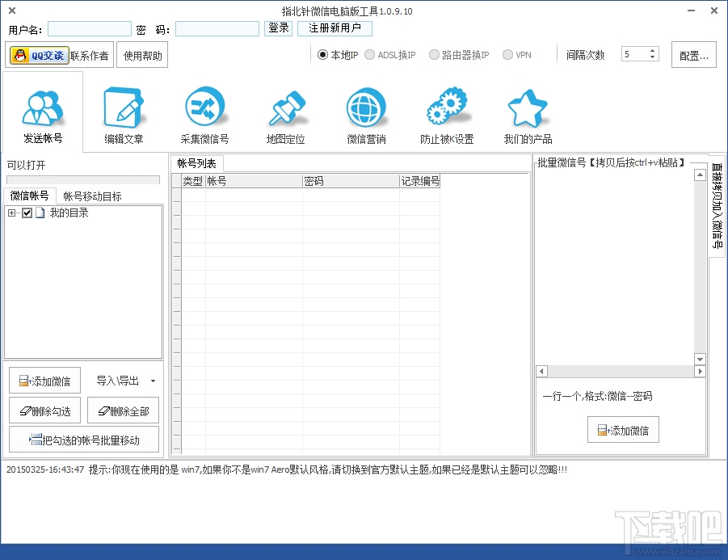
Task: Open the 导入\导出 dropdown arrow
Action: [x=154, y=381]
